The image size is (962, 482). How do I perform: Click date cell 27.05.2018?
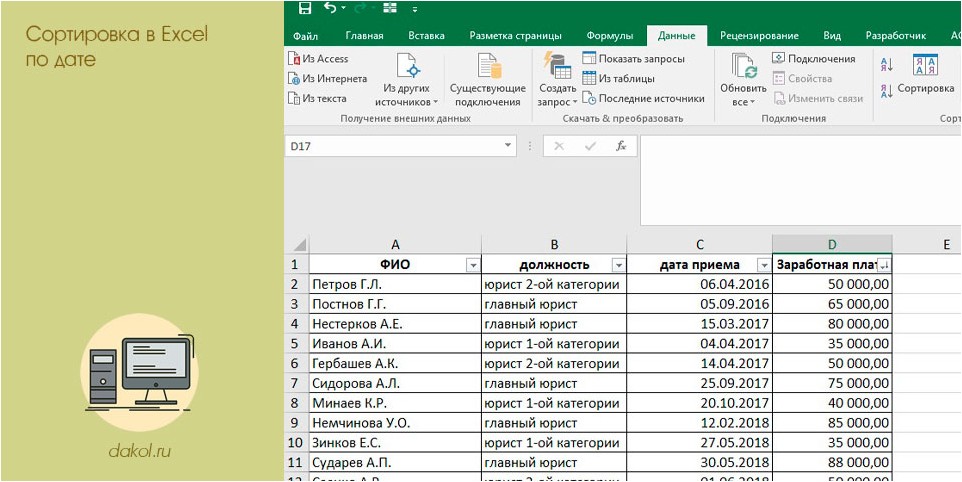point(699,442)
